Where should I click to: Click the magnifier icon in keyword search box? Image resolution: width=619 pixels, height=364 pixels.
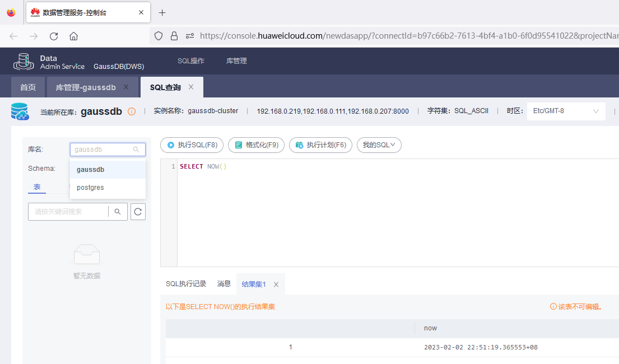tap(118, 212)
